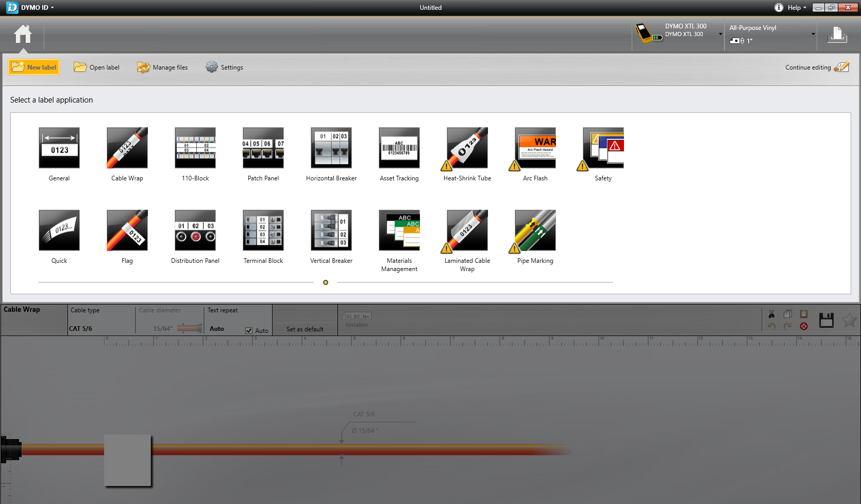Click the blank label on cable preview
Screen dimensions: 861x504
(128, 460)
